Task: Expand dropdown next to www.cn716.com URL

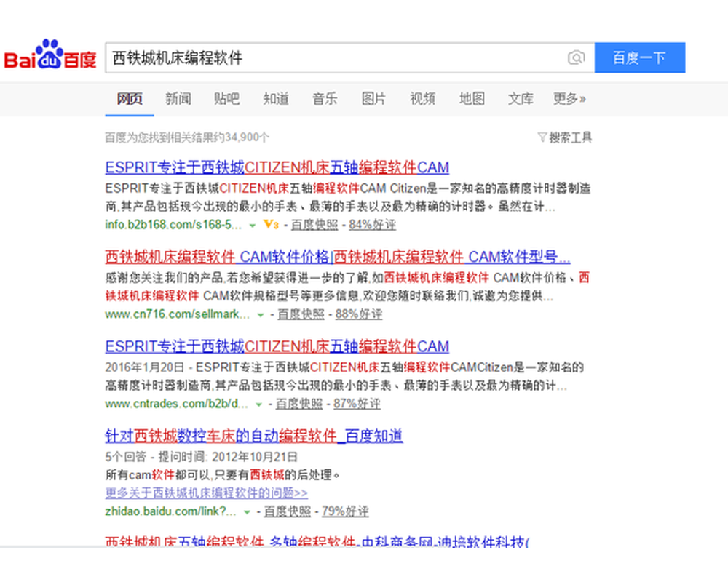Action: click(x=261, y=315)
